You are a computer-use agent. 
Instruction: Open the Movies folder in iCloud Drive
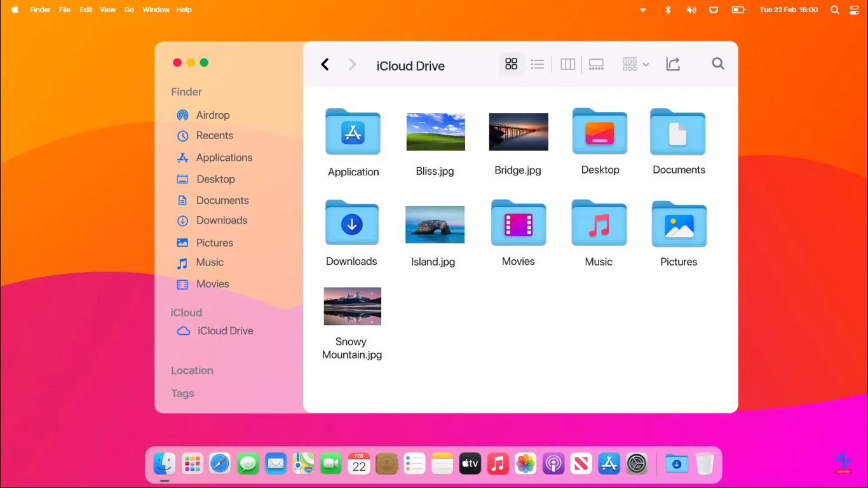pos(518,224)
